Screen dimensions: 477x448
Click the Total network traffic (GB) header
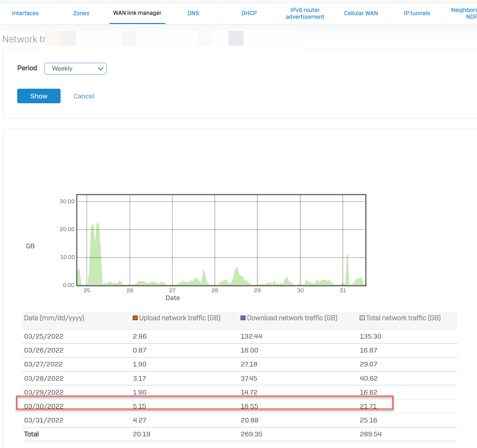[x=403, y=318]
